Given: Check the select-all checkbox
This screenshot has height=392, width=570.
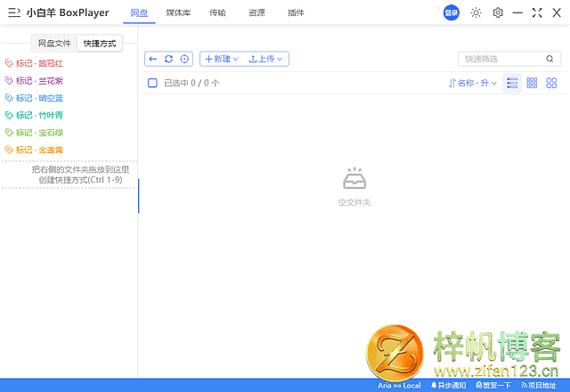Looking at the screenshot, I should click(152, 83).
